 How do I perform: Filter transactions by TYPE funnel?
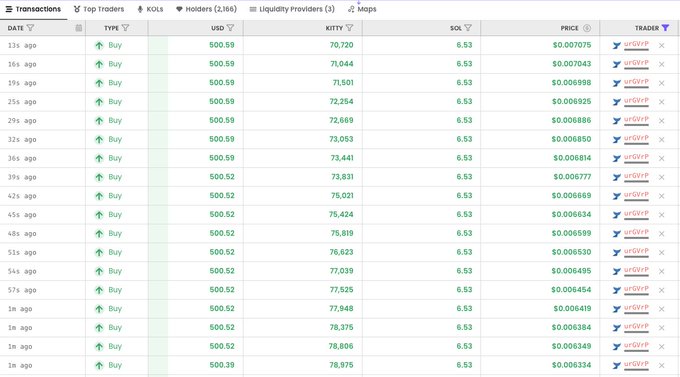[x=125, y=28]
